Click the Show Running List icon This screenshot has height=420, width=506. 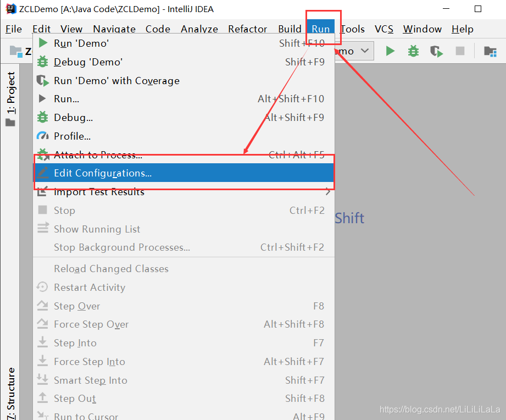43,228
